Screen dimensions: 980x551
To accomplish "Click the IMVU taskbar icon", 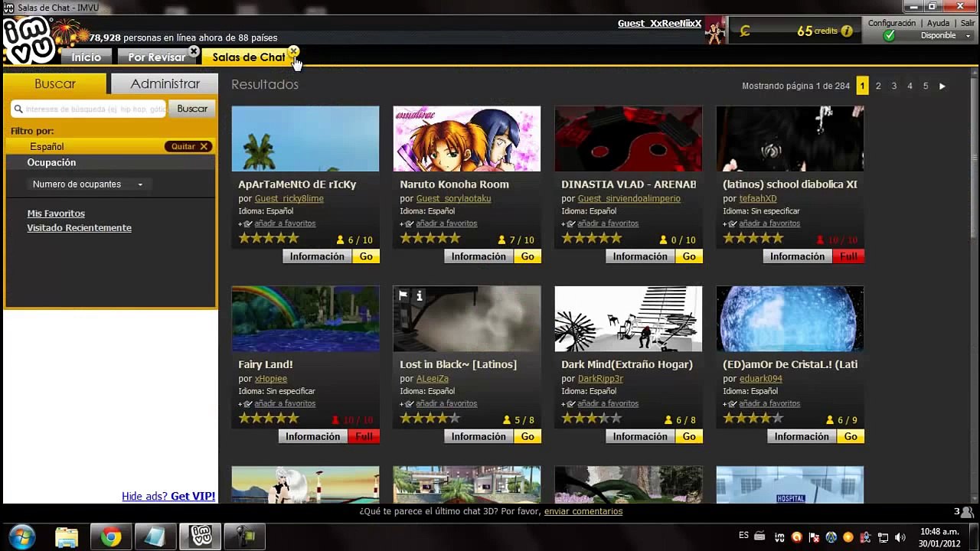I will pyautogui.click(x=201, y=536).
